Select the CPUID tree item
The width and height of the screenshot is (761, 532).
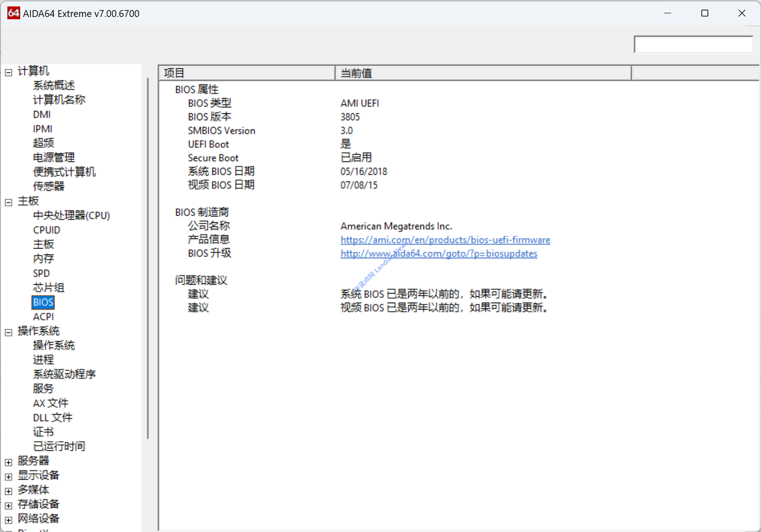pos(46,230)
